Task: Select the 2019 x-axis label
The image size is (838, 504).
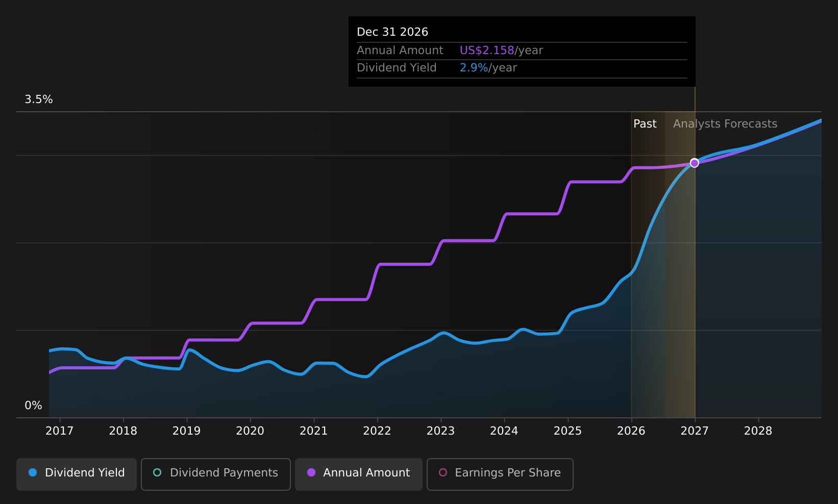Action: click(x=187, y=431)
